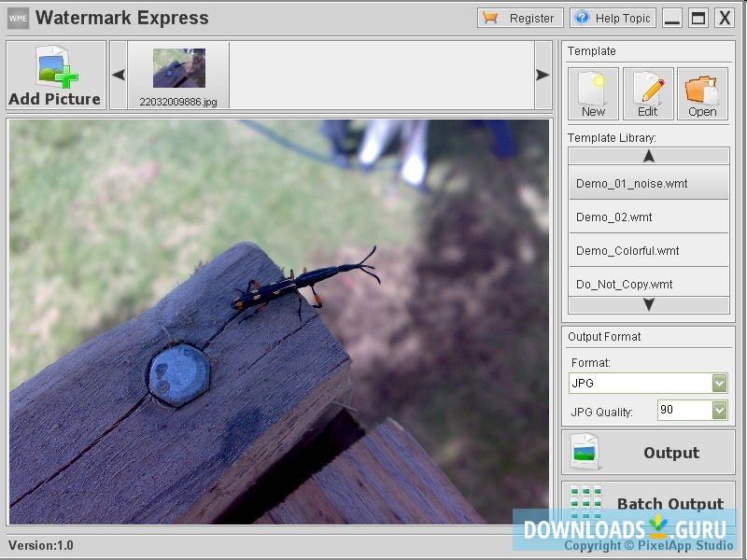Click the Batch Output grid icon
The image size is (747, 560).
[x=586, y=502]
